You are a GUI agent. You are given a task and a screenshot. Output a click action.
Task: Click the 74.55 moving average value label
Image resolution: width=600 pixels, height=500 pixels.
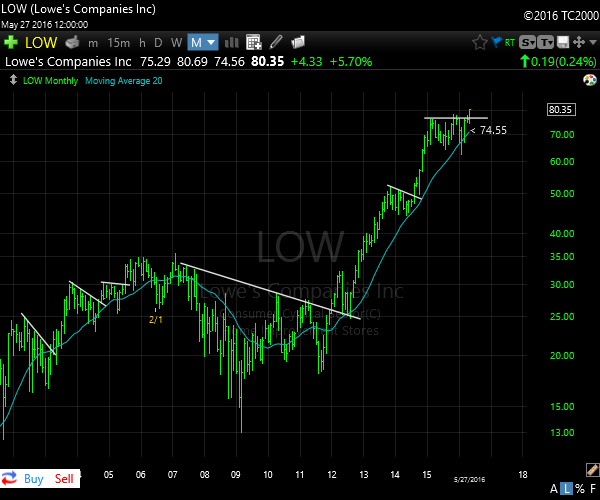(493, 130)
